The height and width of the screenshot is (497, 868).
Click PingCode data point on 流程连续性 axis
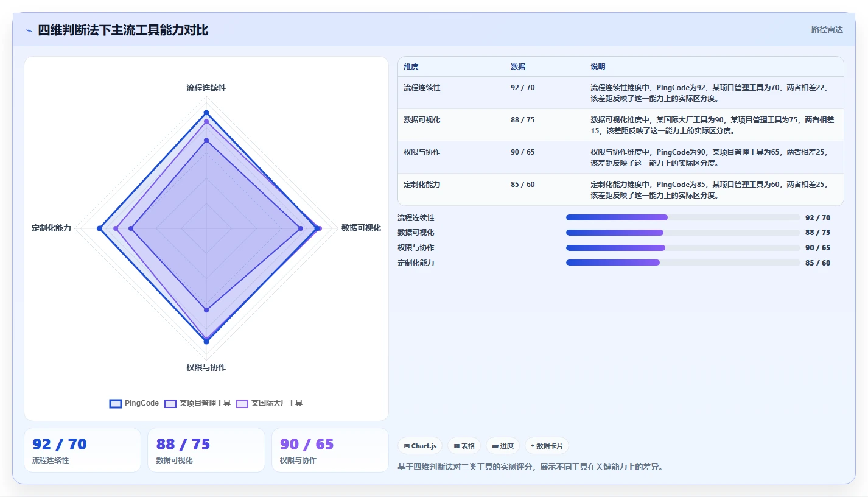(x=206, y=113)
